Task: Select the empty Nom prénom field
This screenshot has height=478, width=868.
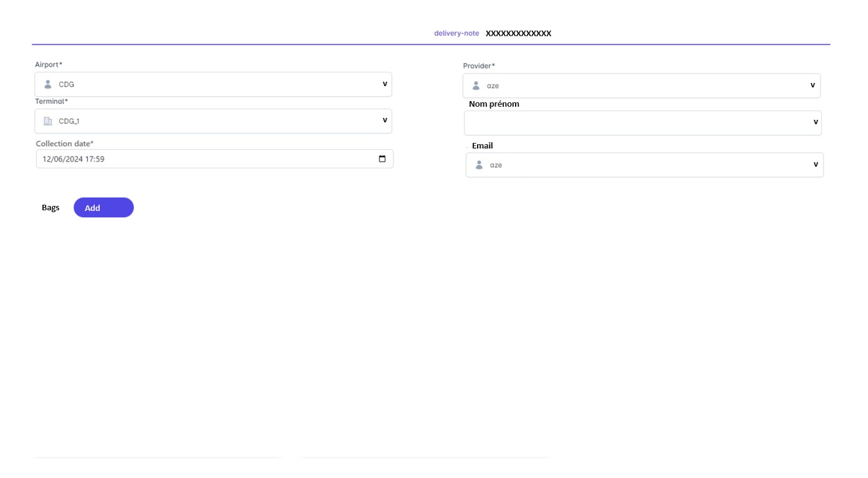Action: pos(636,123)
